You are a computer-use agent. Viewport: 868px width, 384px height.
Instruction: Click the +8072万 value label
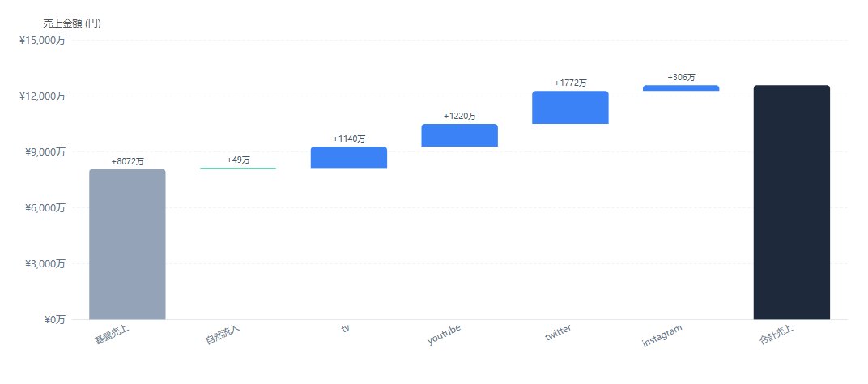[x=127, y=162]
